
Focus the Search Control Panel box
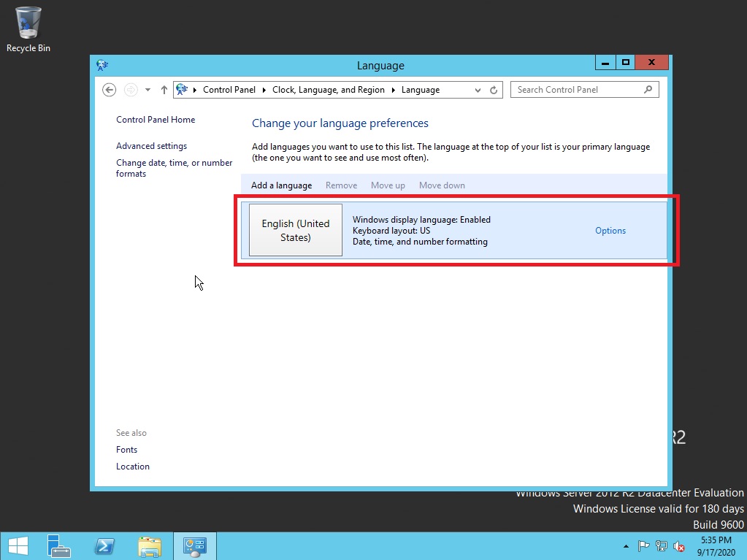pos(585,90)
